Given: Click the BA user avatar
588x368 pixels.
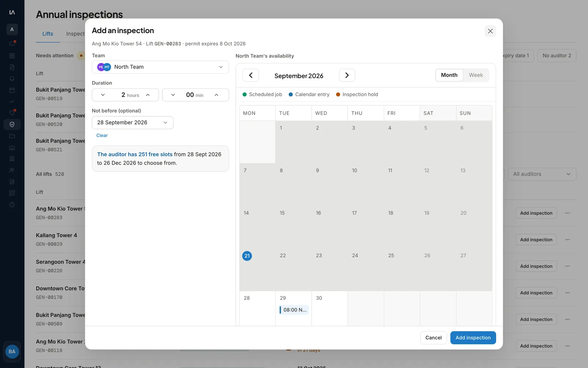Looking at the screenshot, I should (12, 351).
